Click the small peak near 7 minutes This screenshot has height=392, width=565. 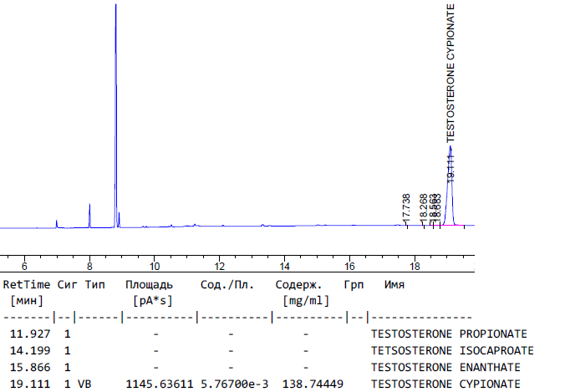(x=57, y=222)
